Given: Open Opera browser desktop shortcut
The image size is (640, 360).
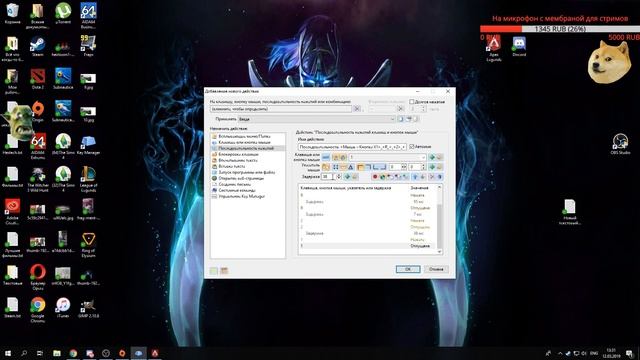Looking at the screenshot, I should pyautogui.click(x=38, y=277).
